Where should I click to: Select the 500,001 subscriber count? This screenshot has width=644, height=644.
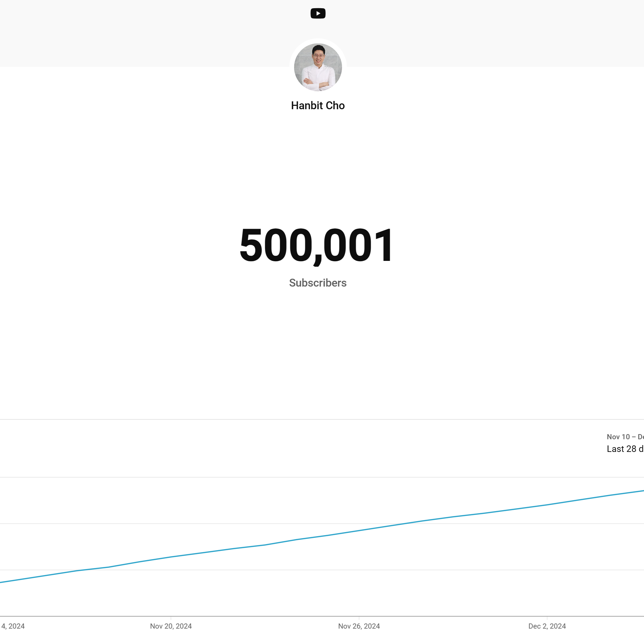coord(317,245)
